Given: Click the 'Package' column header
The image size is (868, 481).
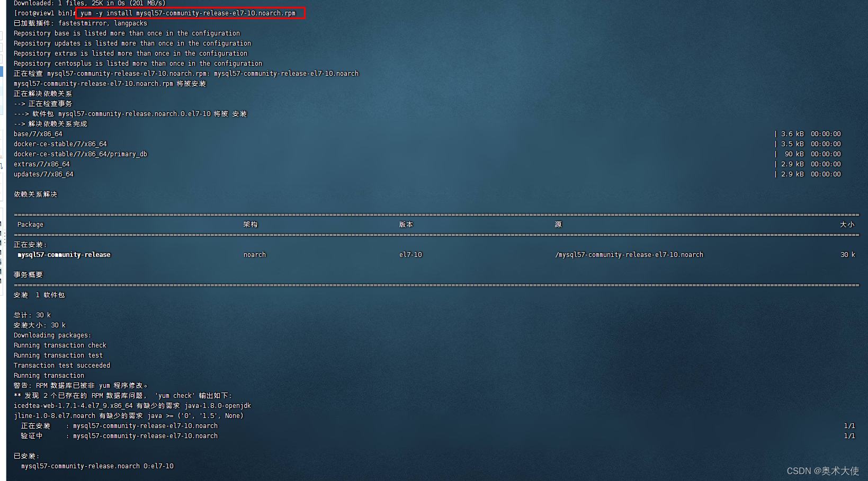Looking at the screenshot, I should 30,225.
